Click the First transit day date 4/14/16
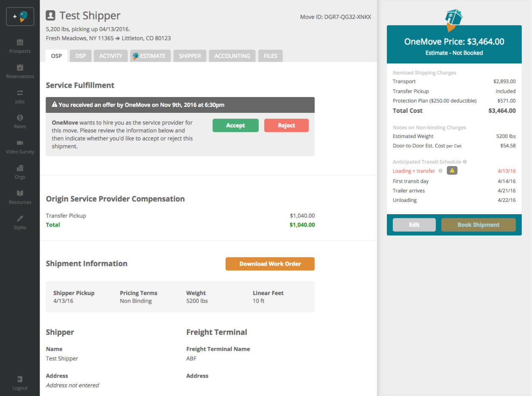The width and height of the screenshot is (532, 396). 506,181
